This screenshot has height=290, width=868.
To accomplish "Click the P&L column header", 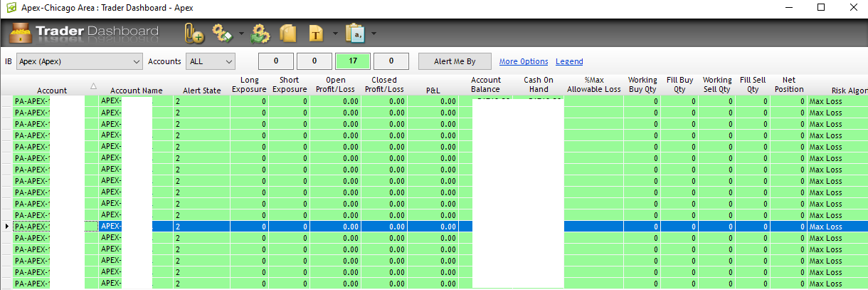I will [433, 90].
